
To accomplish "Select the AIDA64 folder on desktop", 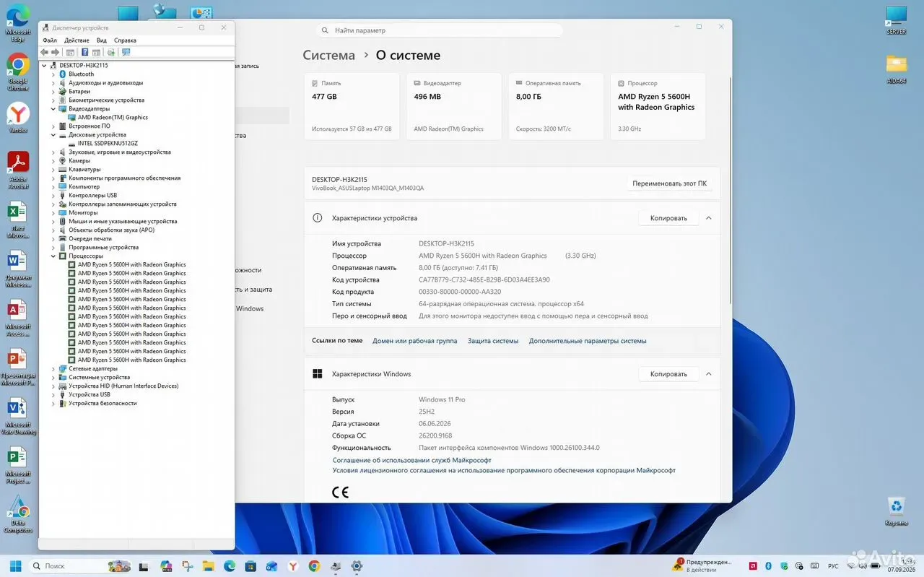I will coord(896,69).
